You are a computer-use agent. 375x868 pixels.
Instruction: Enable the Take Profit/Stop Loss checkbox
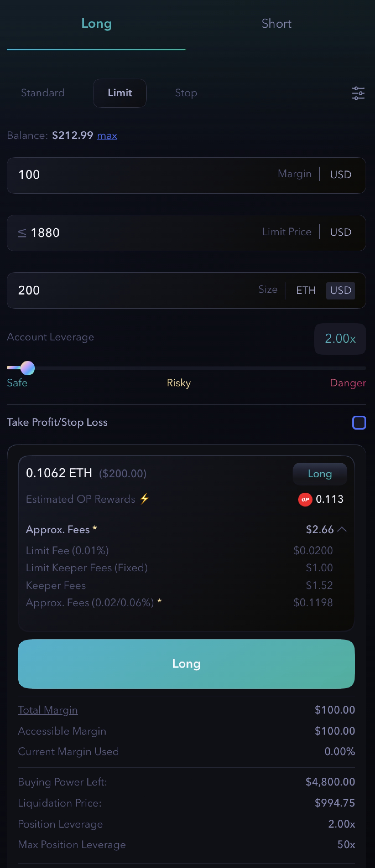(x=359, y=422)
